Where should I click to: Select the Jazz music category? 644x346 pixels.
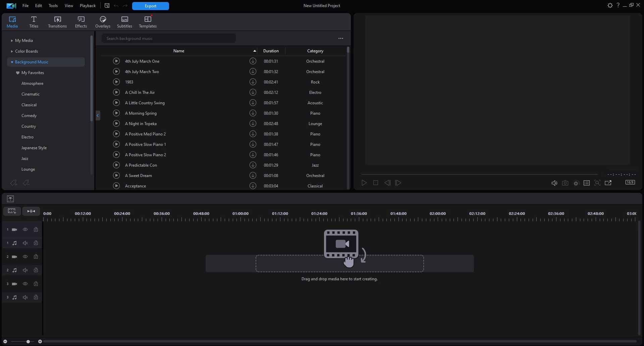pyautogui.click(x=25, y=159)
